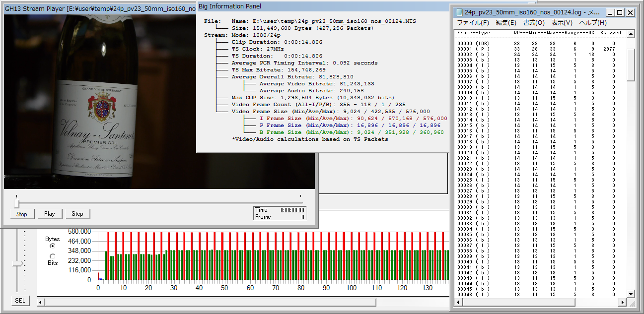Click the Step button to advance one frame
644x314 pixels.
coord(77,214)
